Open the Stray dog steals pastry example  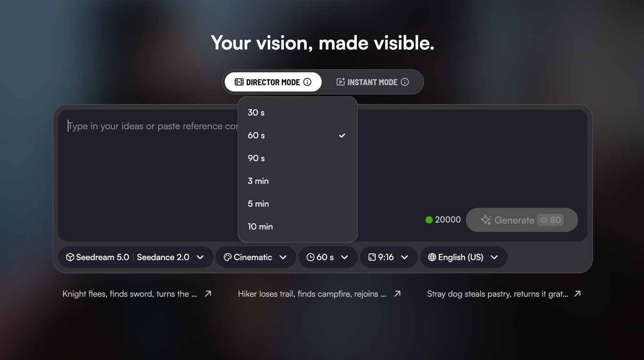click(504, 293)
